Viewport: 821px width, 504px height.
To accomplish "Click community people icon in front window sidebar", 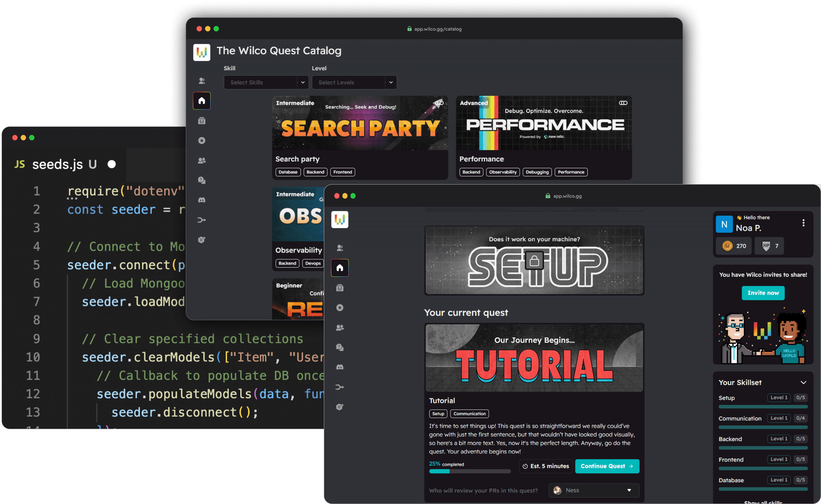I will 340,327.
